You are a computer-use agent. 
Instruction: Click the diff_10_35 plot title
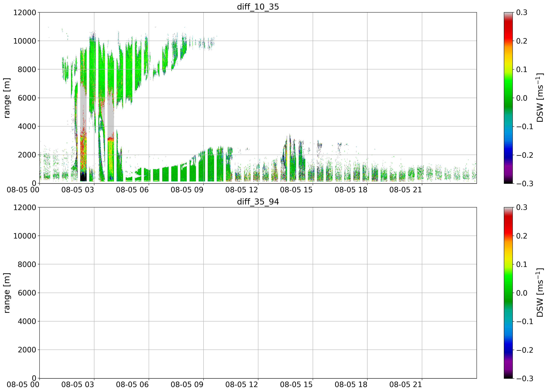(x=258, y=7)
